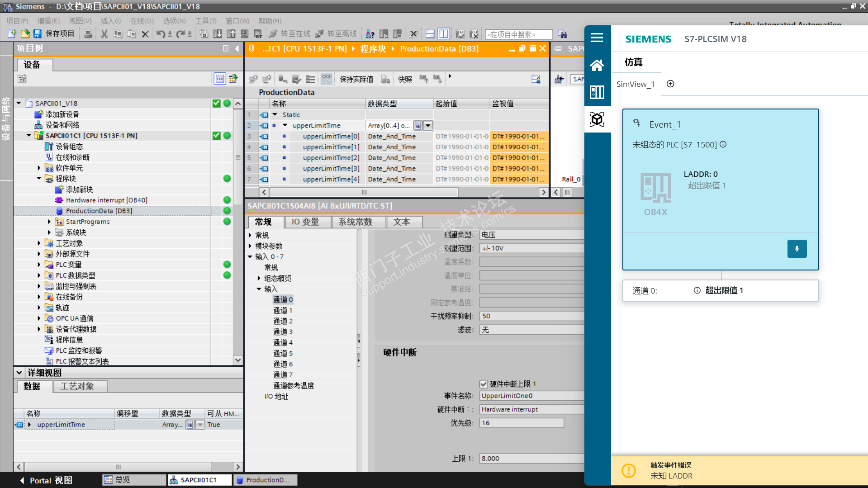The width and height of the screenshot is (868, 488).
Task: Toggle horizontal editor split
Action: [x=430, y=34]
